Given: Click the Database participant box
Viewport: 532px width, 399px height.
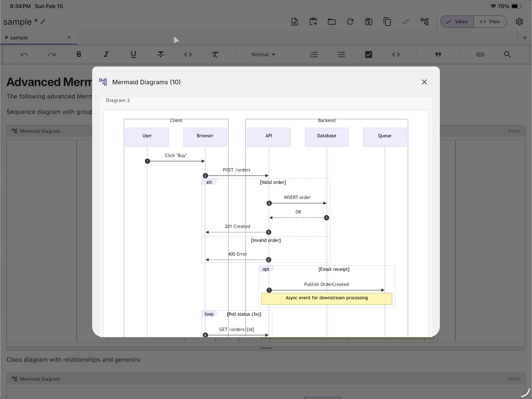Looking at the screenshot, I should 327,137.
